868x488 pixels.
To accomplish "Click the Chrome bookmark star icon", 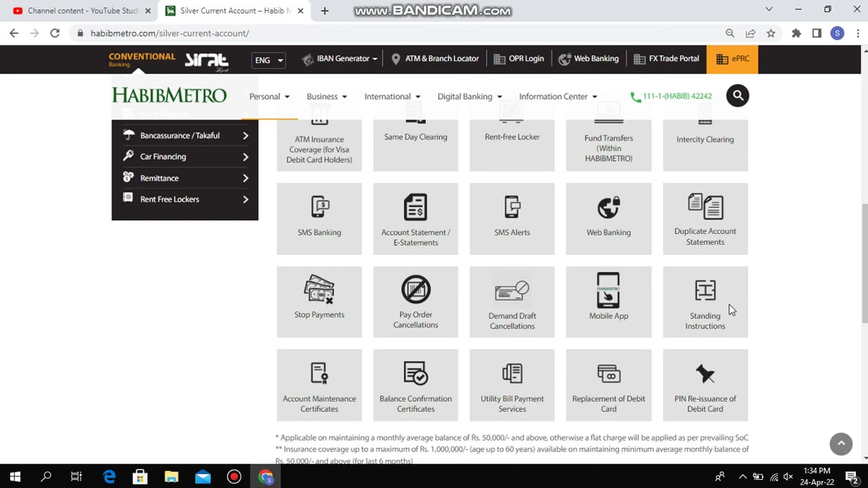I will pos(771,33).
